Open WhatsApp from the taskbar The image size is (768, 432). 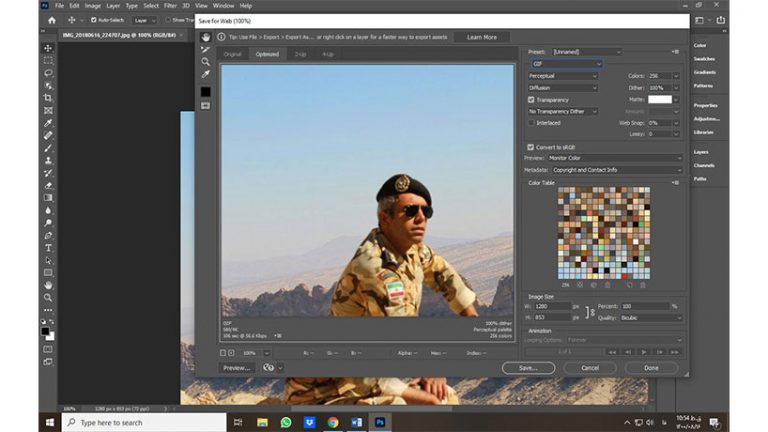286,422
